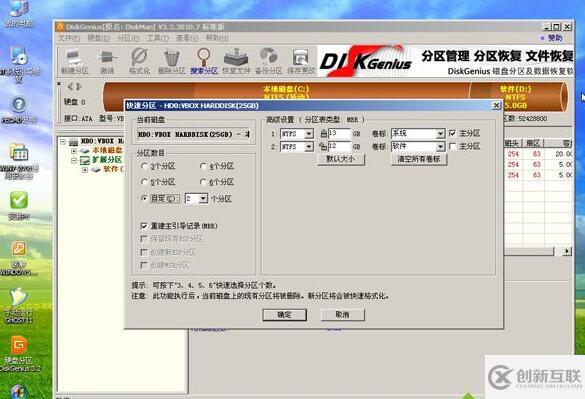The image size is (585, 399).
Task: Click the partition 2 size field showing 12
Action: tap(339, 147)
